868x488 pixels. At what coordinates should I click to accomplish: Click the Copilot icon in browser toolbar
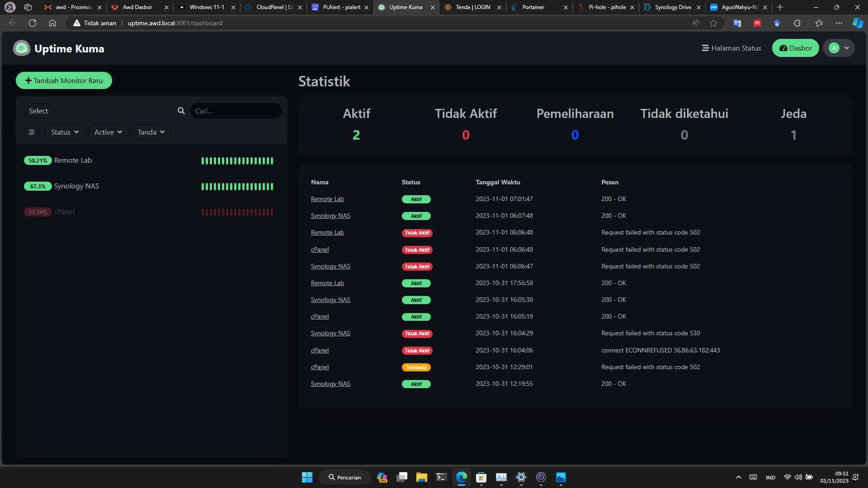click(x=858, y=23)
